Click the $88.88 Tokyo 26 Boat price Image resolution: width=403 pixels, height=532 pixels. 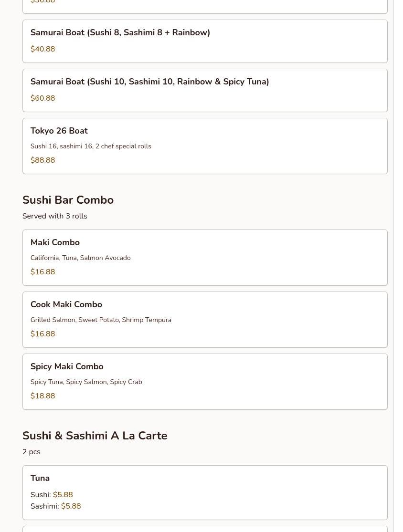pyautogui.click(x=42, y=160)
